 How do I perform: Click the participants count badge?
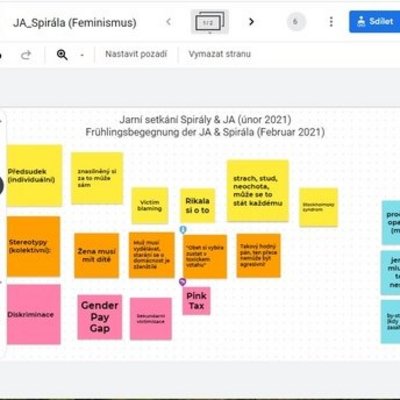[x=295, y=22]
